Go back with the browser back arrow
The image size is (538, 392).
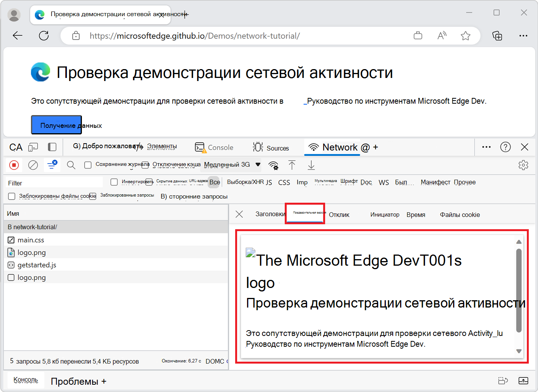click(18, 36)
